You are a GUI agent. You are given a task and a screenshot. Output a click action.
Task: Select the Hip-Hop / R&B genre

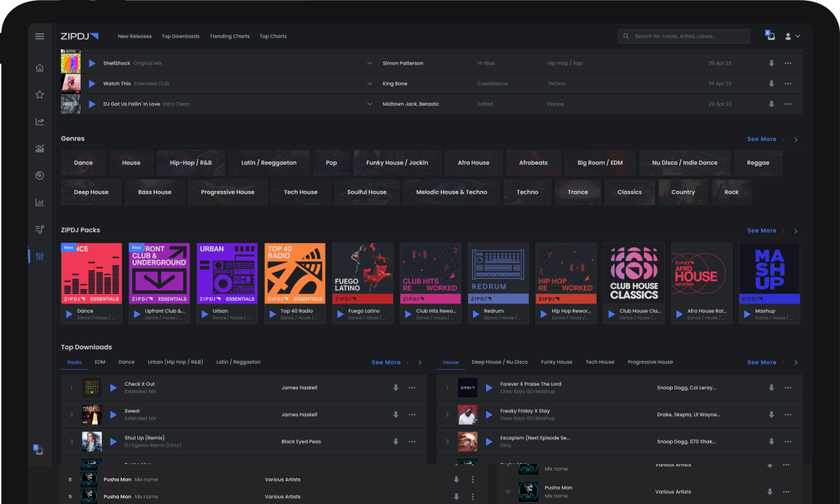coord(190,163)
